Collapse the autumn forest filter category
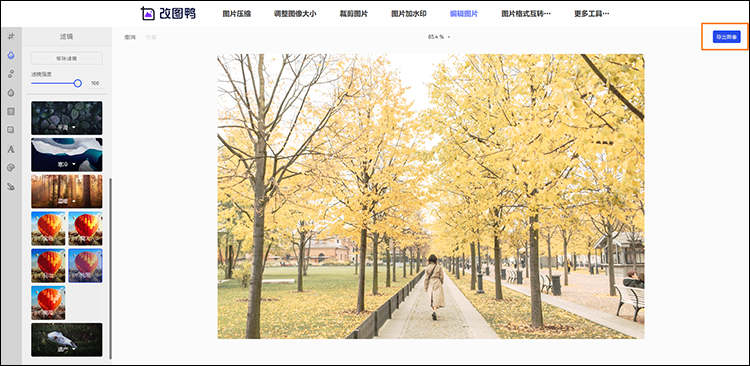Screen dimensions: 750x366 click(66, 191)
